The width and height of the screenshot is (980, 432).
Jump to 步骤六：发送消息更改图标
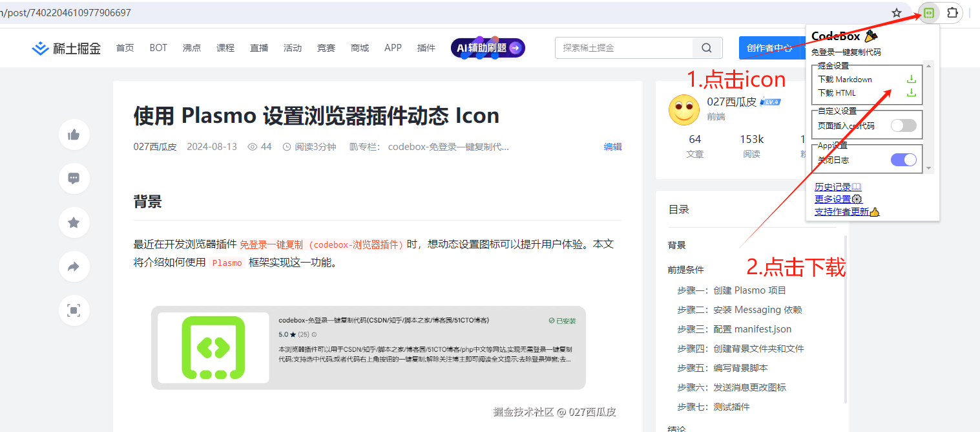[732, 387]
